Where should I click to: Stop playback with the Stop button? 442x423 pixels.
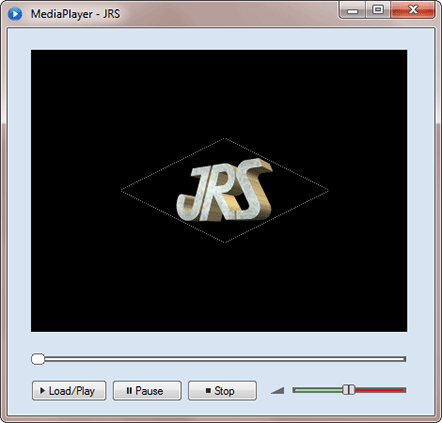(x=222, y=390)
